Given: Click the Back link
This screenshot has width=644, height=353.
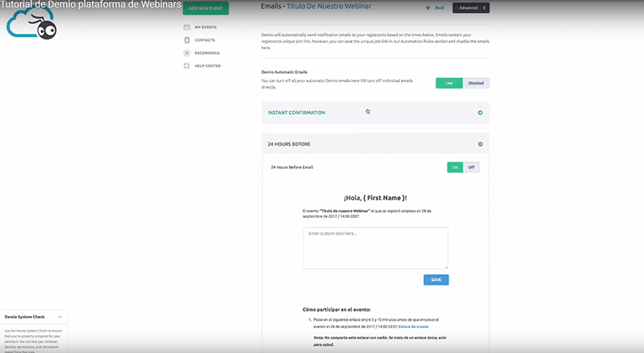Looking at the screenshot, I should (x=440, y=8).
